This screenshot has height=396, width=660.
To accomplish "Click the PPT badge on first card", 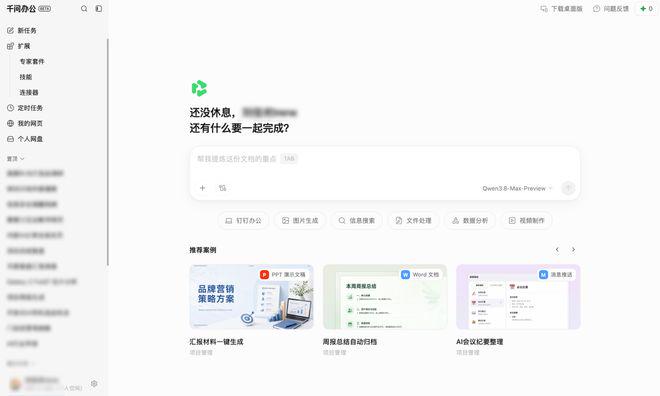I will [x=283, y=274].
